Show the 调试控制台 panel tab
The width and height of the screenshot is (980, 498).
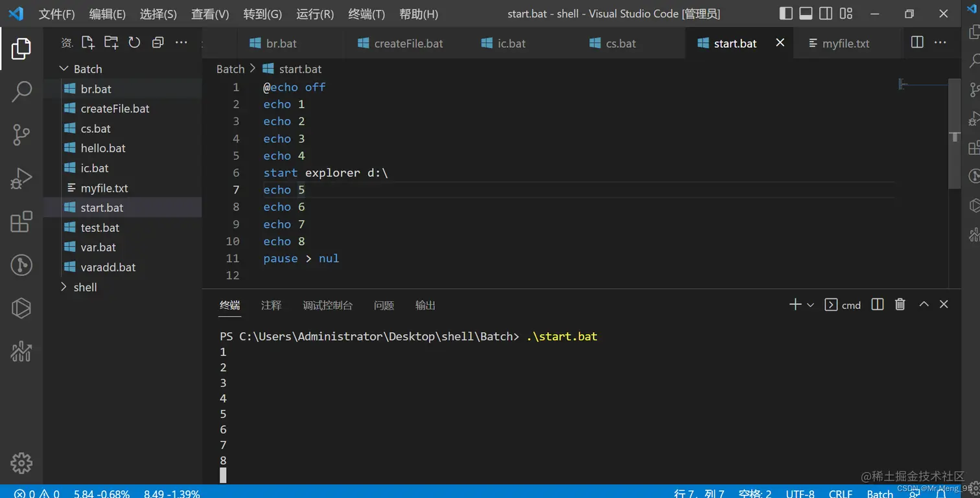(x=327, y=305)
